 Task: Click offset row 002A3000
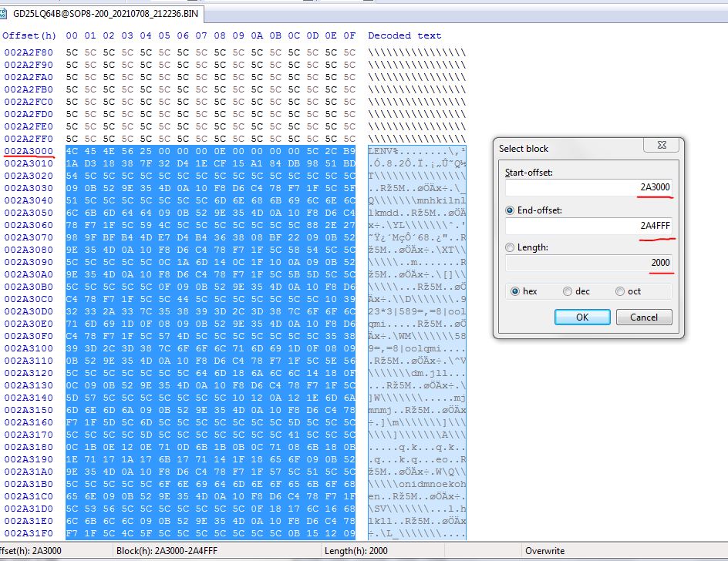[29, 151]
